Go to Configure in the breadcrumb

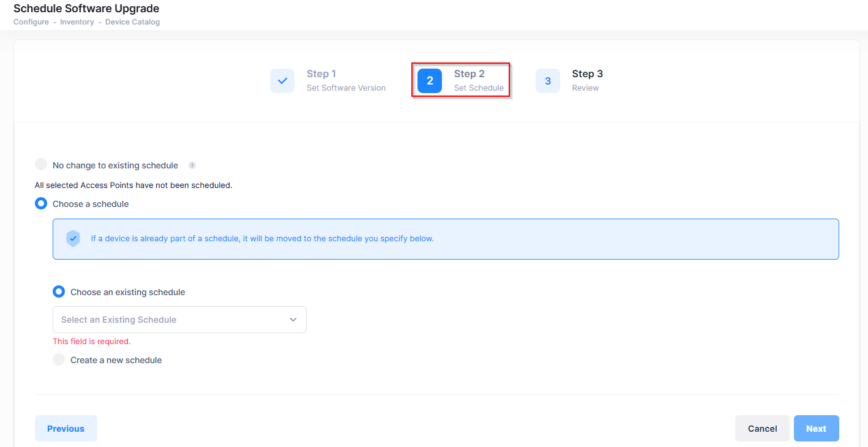[x=31, y=22]
